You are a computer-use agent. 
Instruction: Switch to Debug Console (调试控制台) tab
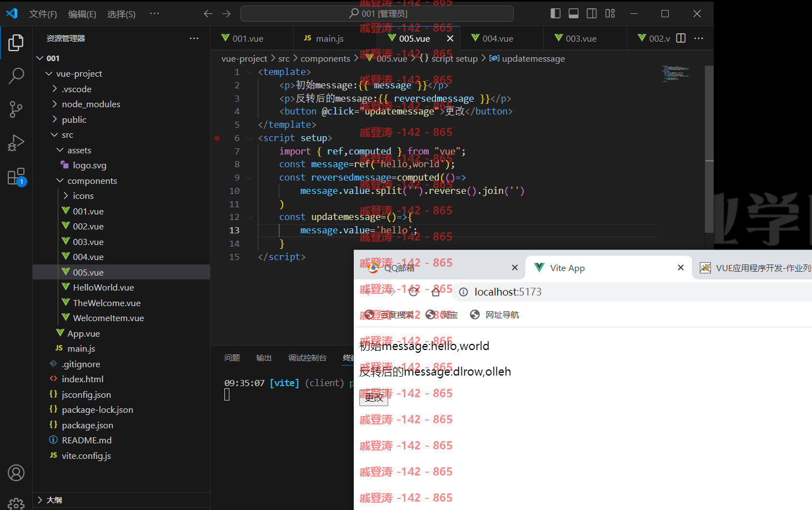coord(307,358)
